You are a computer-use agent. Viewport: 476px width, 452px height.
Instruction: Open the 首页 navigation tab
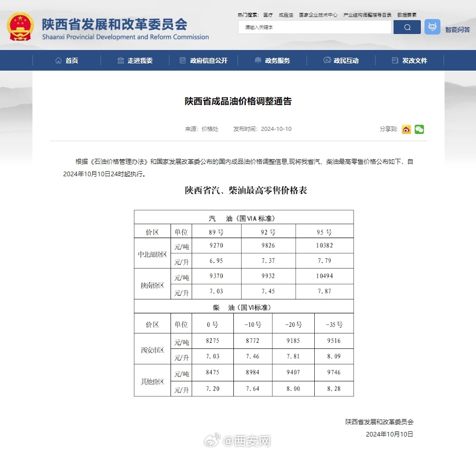tap(66, 60)
